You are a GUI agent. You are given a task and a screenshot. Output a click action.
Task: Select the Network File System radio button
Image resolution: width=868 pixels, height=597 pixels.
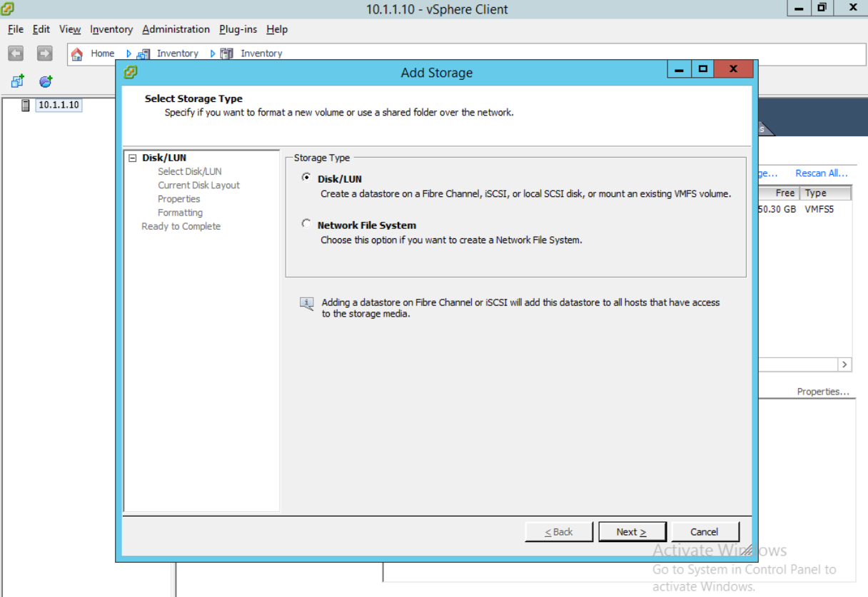point(306,223)
